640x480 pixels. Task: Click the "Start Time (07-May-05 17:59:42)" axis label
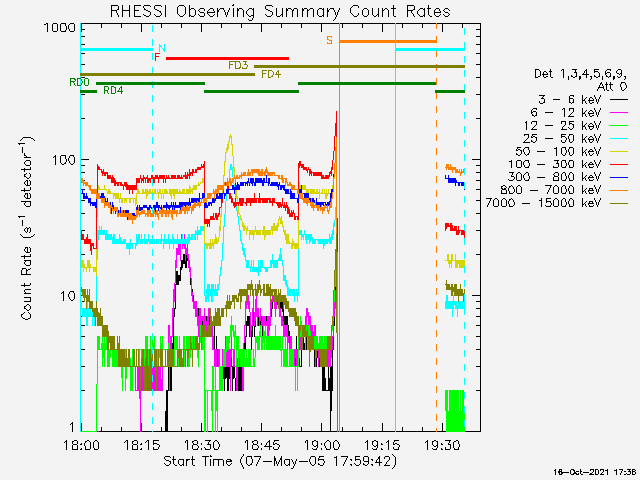click(280, 461)
